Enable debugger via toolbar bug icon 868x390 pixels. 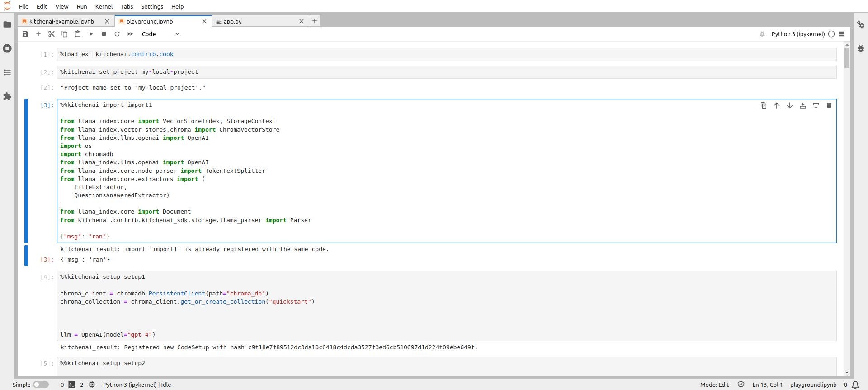(762, 34)
